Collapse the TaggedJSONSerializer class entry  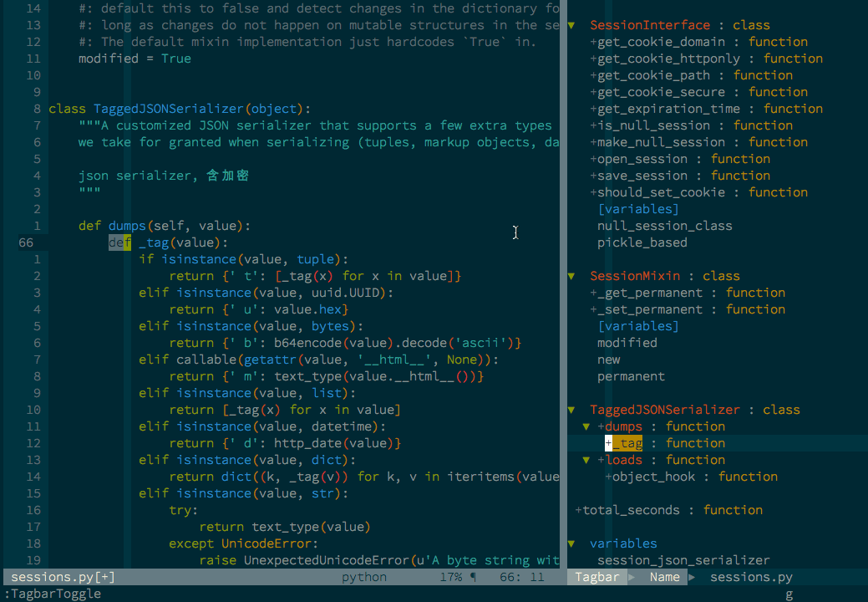571,409
